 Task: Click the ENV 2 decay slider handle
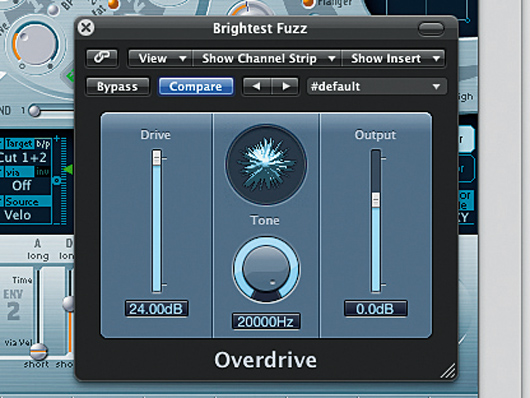[x=69, y=304]
